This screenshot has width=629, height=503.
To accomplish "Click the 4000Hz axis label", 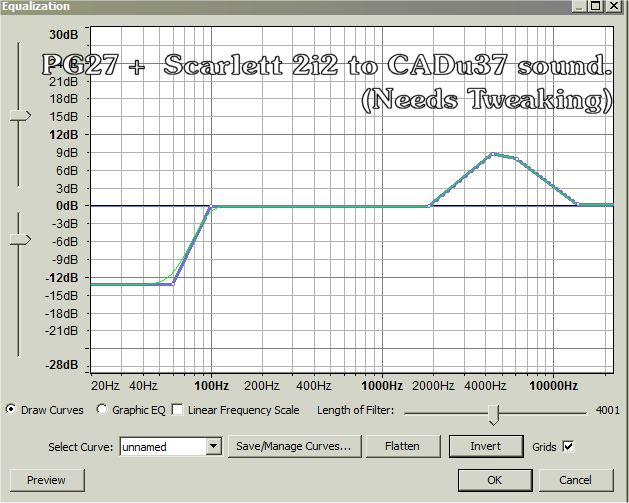I will pyautogui.click(x=485, y=386).
